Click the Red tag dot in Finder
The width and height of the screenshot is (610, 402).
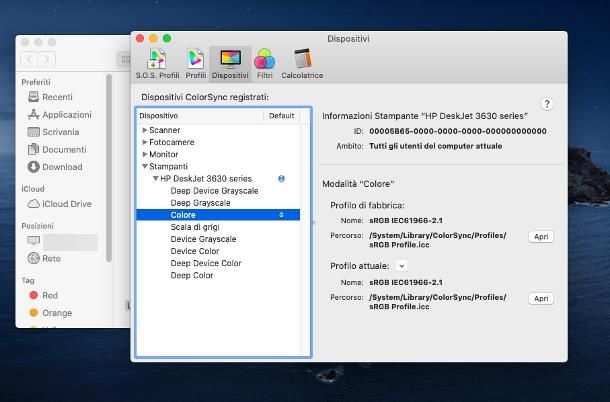pos(33,295)
